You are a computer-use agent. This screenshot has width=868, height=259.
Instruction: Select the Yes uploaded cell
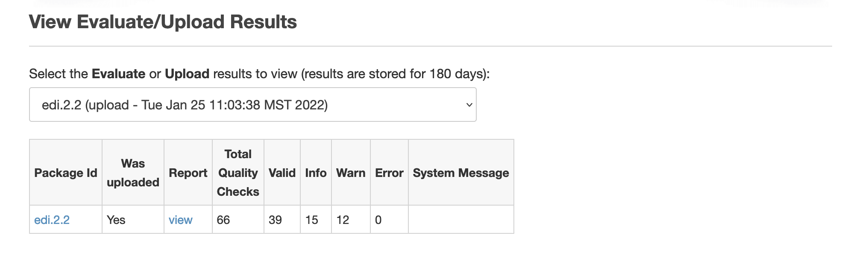pos(133,220)
